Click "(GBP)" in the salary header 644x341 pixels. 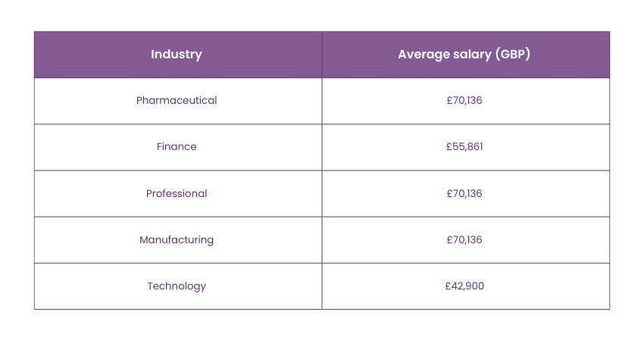(x=512, y=55)
